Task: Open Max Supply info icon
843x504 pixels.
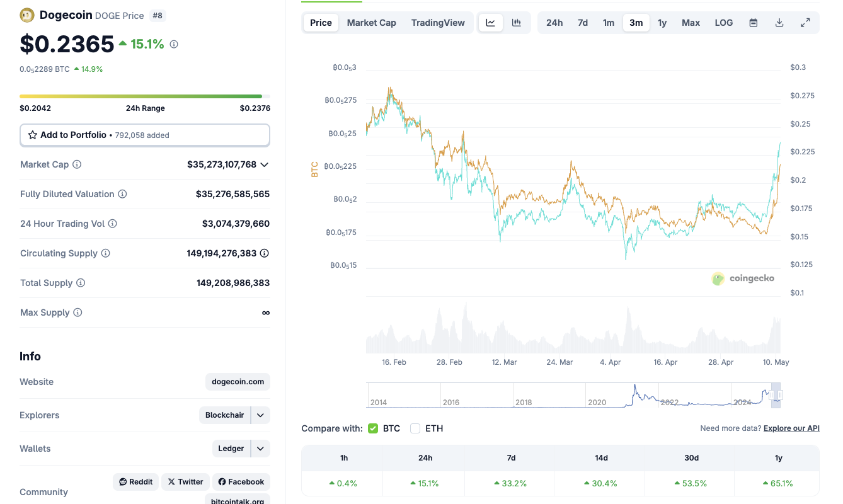Action: click(77, 312)
